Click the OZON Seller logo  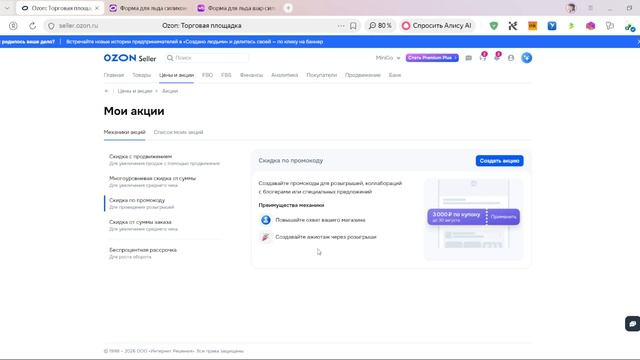[130, 58]
